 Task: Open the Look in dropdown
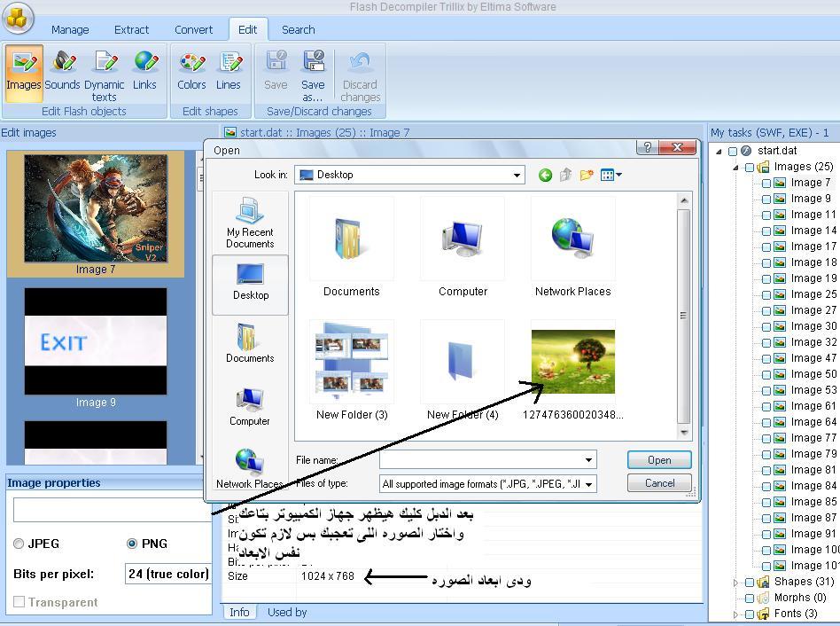[517, 175]
